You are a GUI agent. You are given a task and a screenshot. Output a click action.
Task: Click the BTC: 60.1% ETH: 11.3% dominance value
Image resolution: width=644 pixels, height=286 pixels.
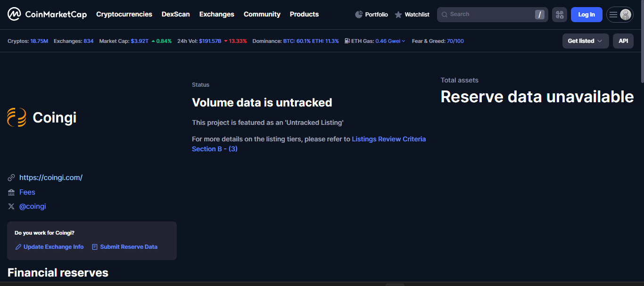tap(311, 41)
